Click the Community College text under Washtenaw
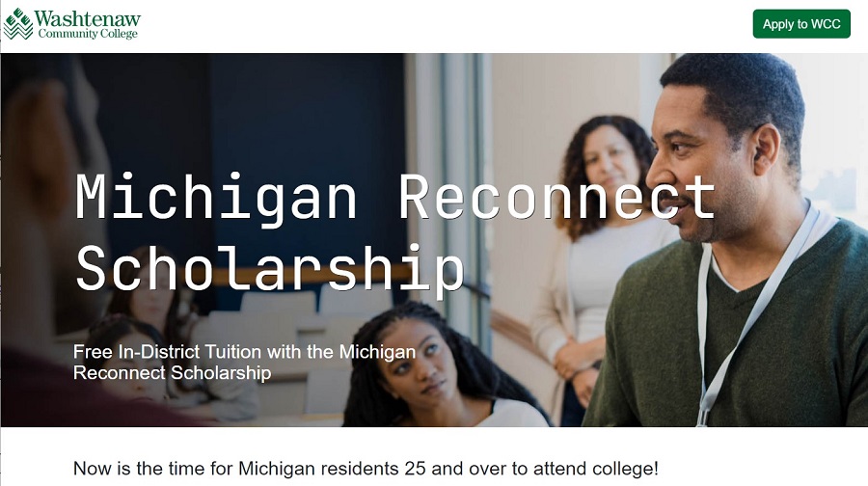Screen dimensions: 868x486 click(88, 35)
